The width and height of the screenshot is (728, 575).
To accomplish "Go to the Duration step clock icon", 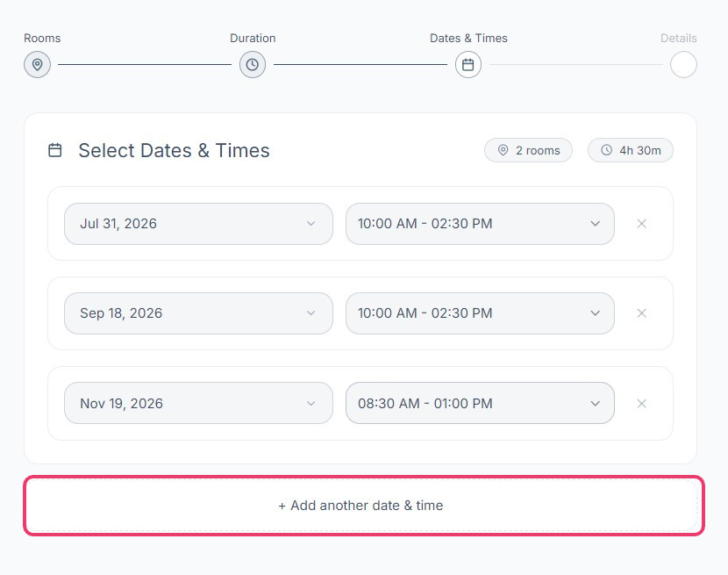I will (x=253, y=65).
